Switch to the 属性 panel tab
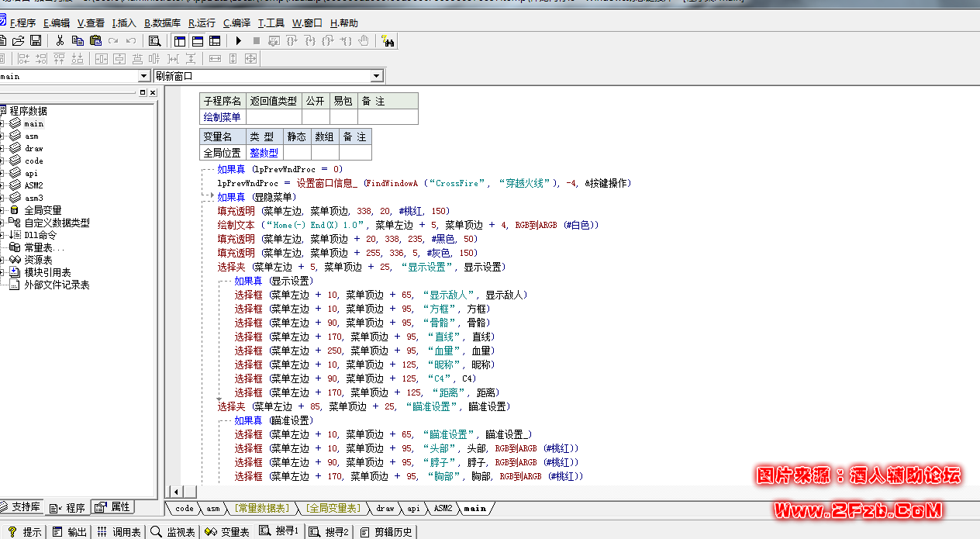 [x=113, y=507]
